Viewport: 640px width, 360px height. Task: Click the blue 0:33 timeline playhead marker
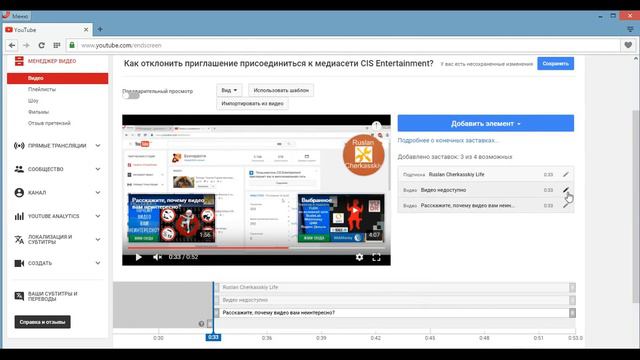tap(213, 337)
